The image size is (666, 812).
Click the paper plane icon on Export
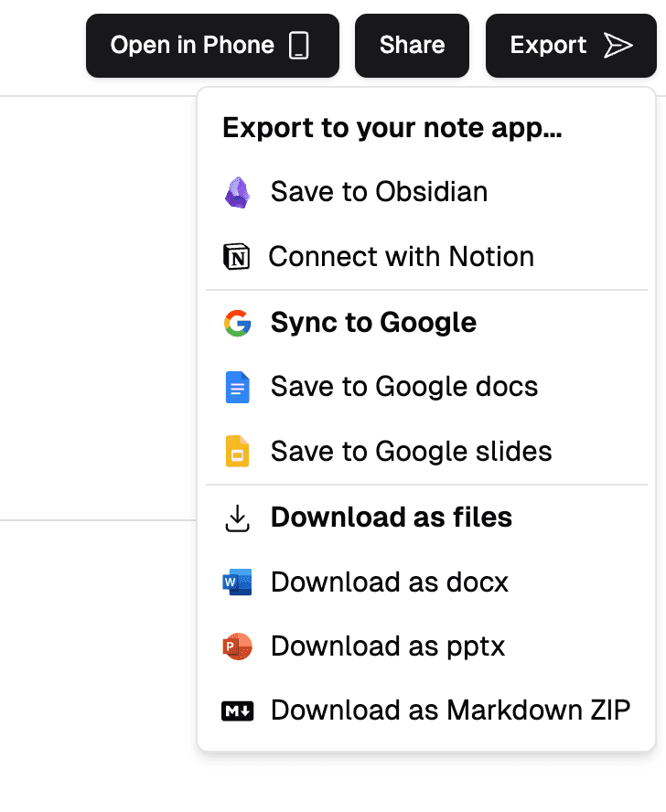coord(620,45)
